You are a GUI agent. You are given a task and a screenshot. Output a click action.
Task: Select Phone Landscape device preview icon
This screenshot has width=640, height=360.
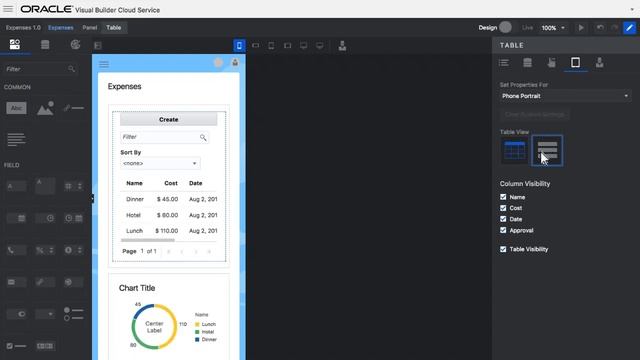point(256,45)
